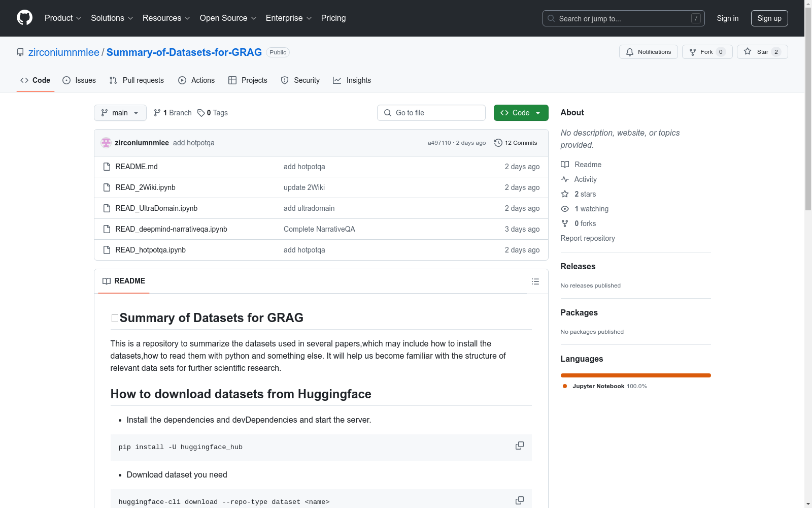Expand the Product menu
The image size is (812, 508).
[x=63, y=18]
